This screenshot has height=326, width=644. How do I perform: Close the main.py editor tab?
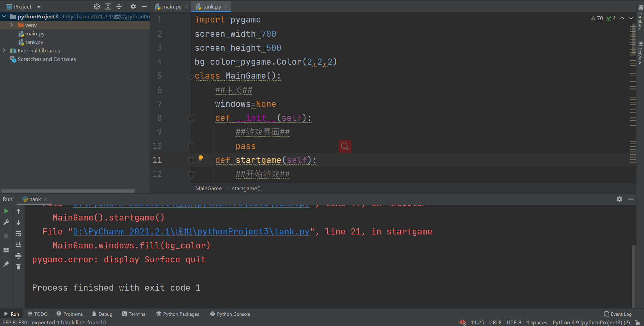click(x=186, y=6)
